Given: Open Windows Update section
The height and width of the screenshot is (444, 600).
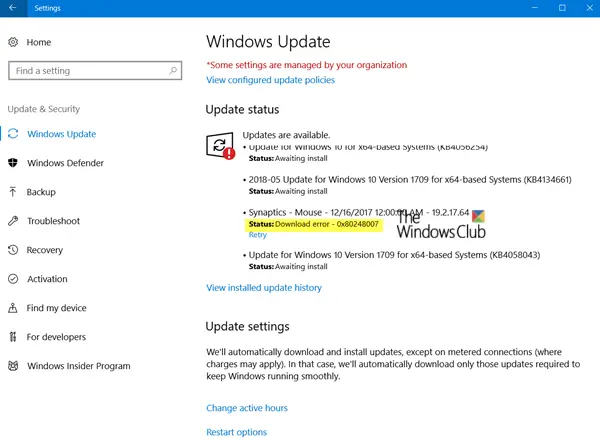Looking at the screenshot, I should (x=62, y=134).
